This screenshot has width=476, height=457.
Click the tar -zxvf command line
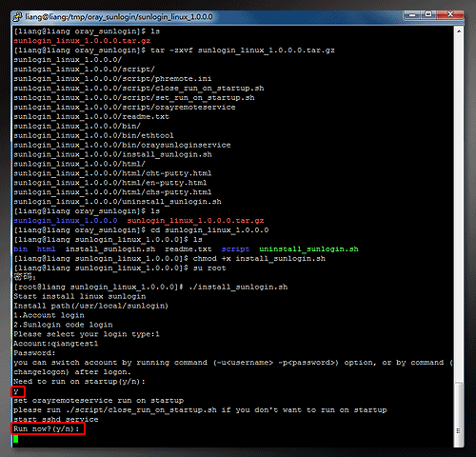(174, 50)
